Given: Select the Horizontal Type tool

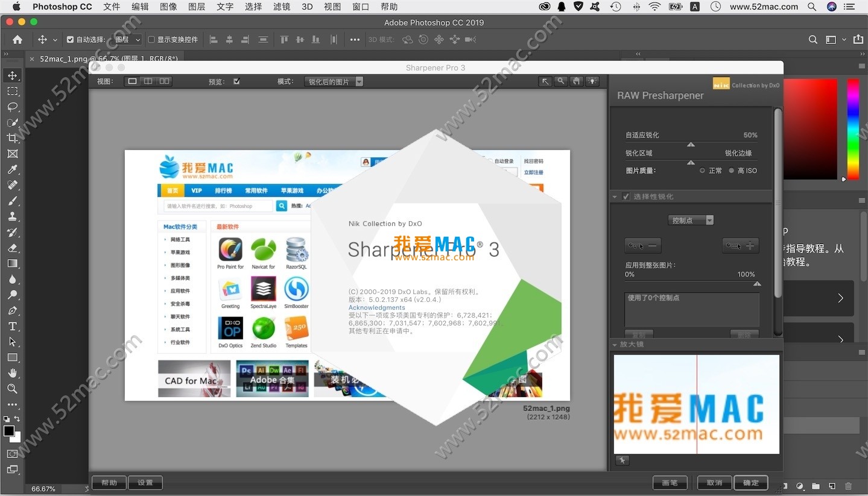Looking at the screenshot, I should 12,326.
